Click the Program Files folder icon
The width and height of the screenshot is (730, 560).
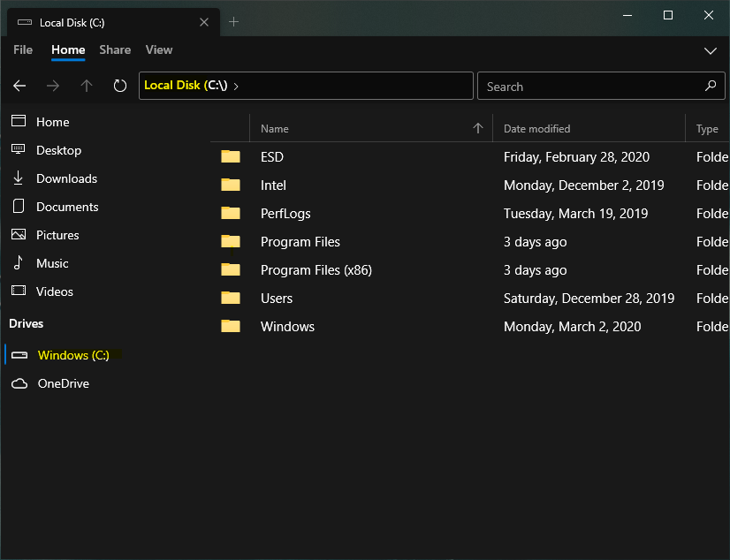[x=231, y=241]
